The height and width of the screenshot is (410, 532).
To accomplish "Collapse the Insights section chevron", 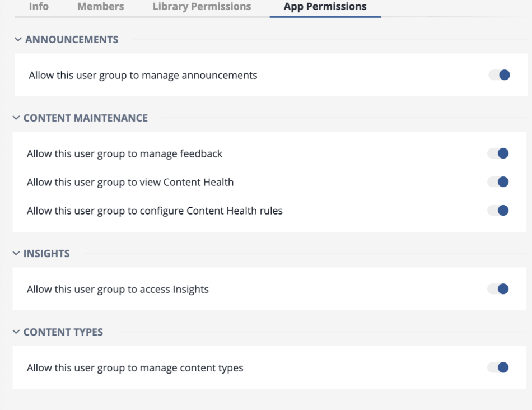I will (16, 254).
